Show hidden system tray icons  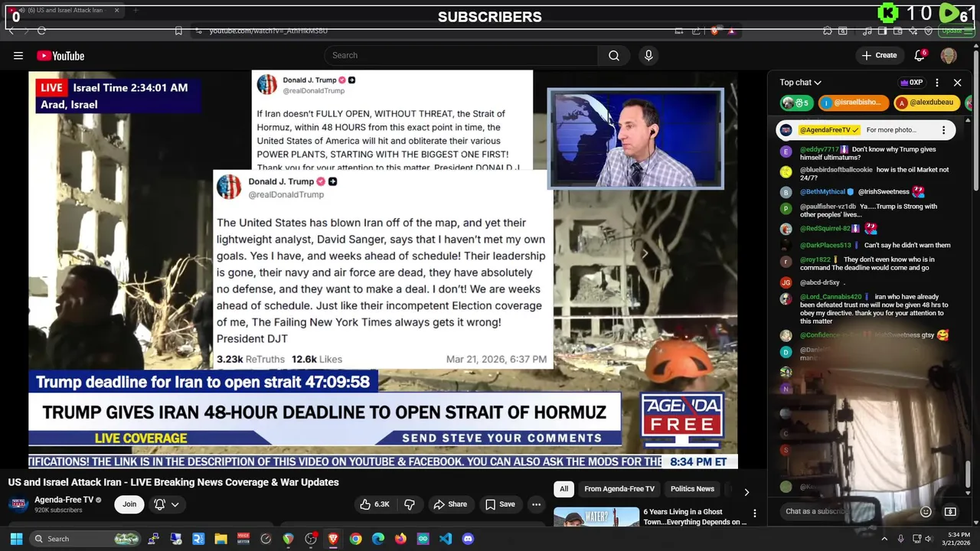[884, 539]
